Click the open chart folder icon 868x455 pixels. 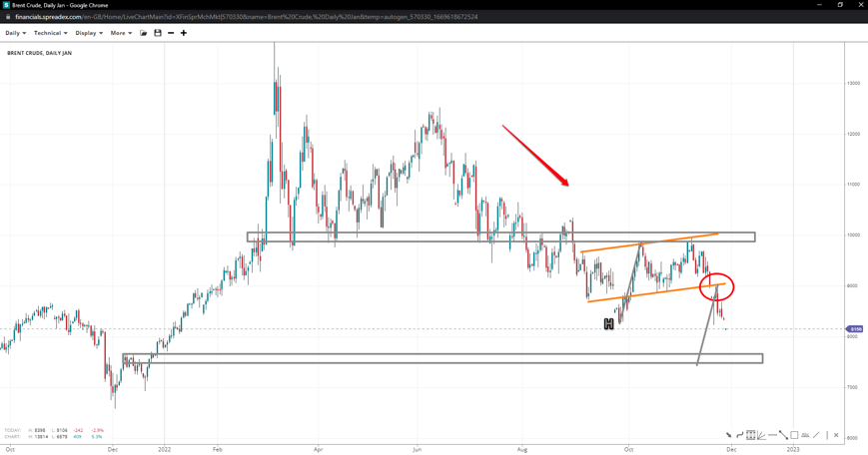144,33
